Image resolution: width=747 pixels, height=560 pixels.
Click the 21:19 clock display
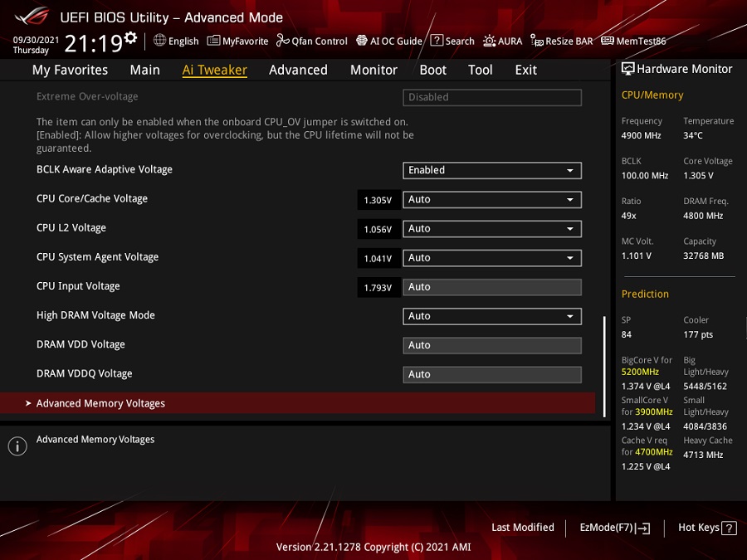pos(94,43)
